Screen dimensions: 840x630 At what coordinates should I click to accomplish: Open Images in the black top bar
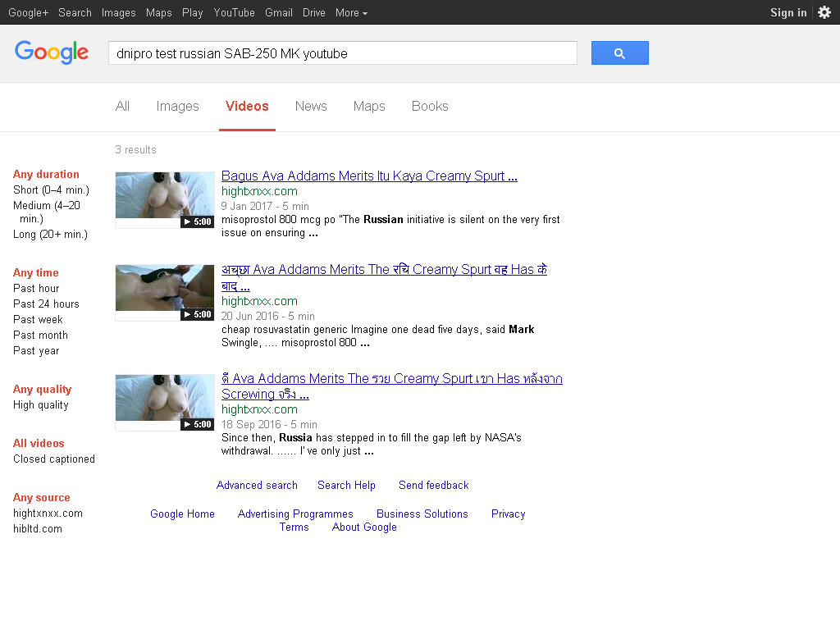coord(118,12)
